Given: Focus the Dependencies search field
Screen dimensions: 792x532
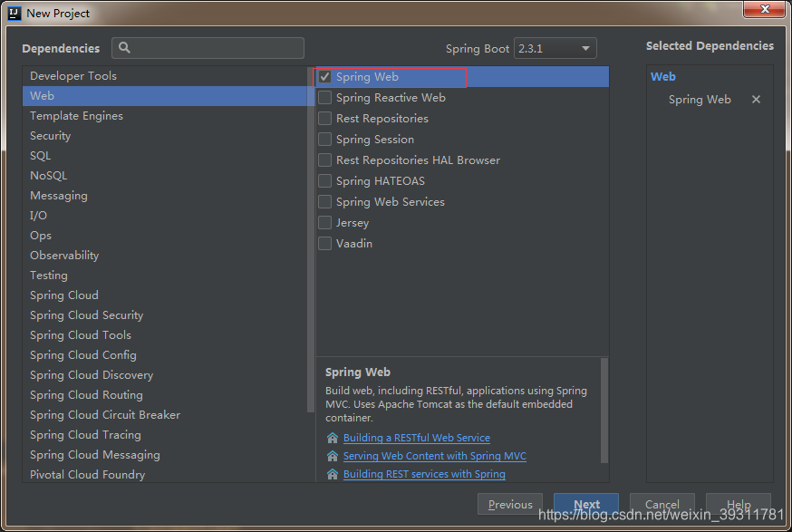Looking at the screenshot, I should coord(208,48).
